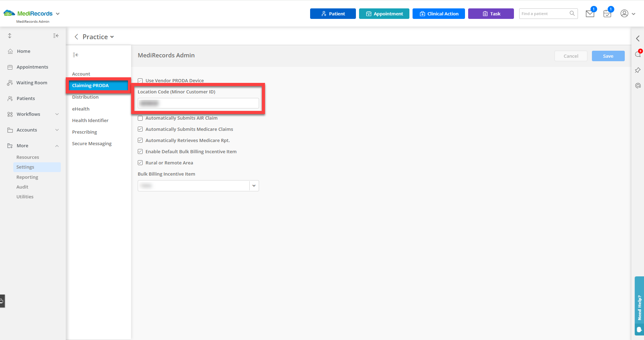This screenshot has width=644, height=340.
Task: Open the user profile avatar icon
Action: 624,13
